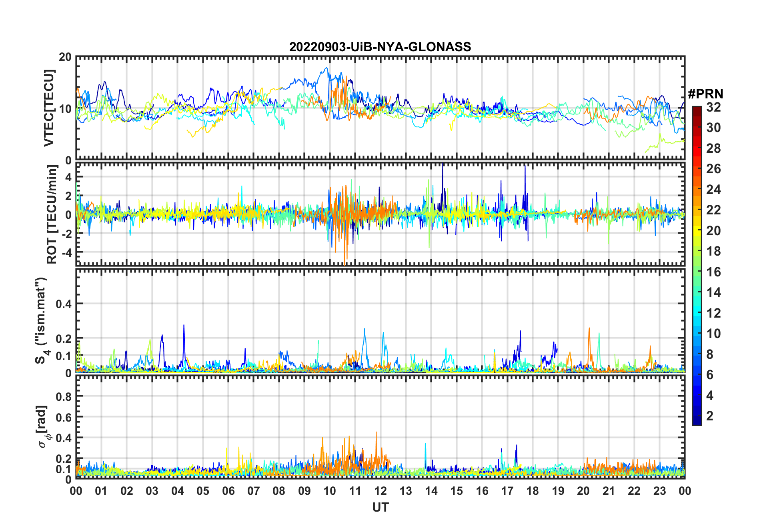The image size is (761, 532).
Task: Select the 11 hour tick on the UT axis
Action: click(355, 491)
